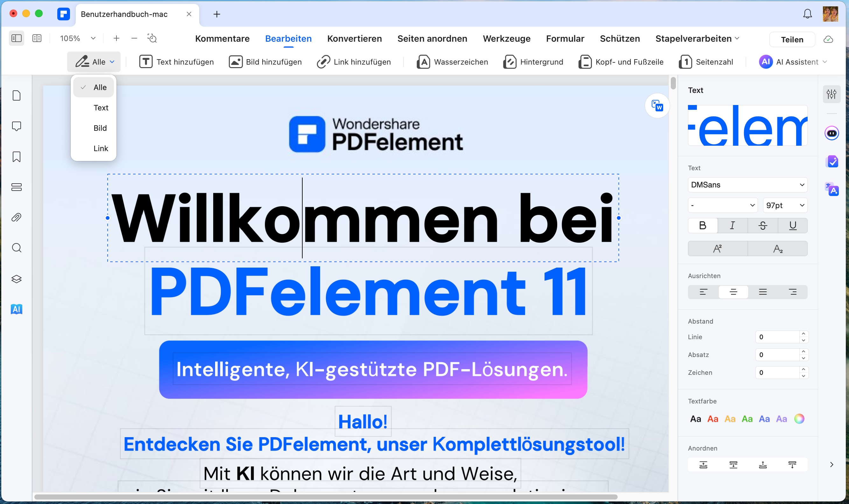The image size is (849, 504).
Task: Toggle strikethrough formatting
Action: (x=762, y=226)
